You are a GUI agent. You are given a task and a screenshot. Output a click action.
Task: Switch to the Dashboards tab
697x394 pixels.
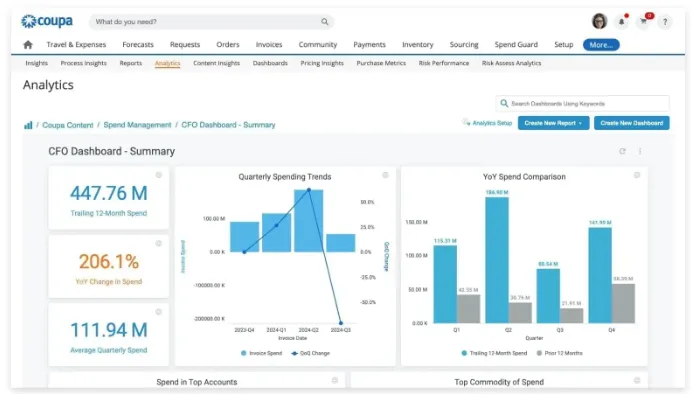point(270,63)
